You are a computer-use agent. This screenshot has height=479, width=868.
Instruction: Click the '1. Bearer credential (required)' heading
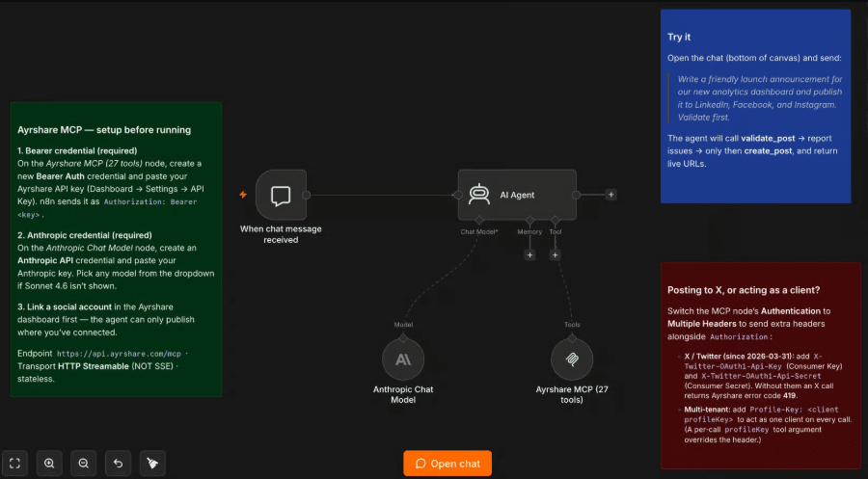click(x=77, y=150)
